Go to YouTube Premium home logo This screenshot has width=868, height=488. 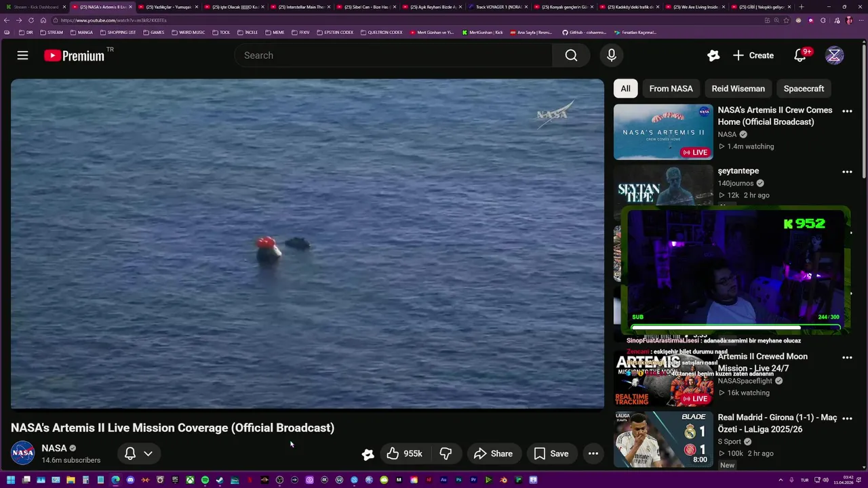point(75,56)
